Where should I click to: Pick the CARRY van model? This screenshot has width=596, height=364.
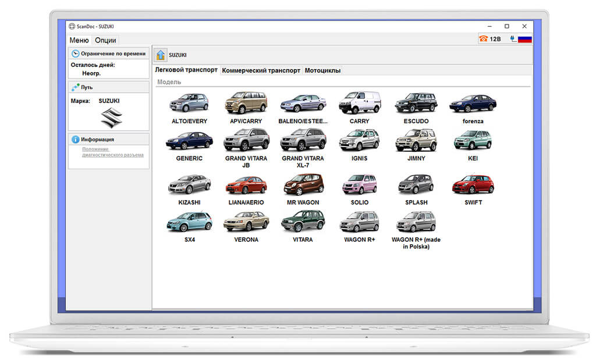pos(360,108)
